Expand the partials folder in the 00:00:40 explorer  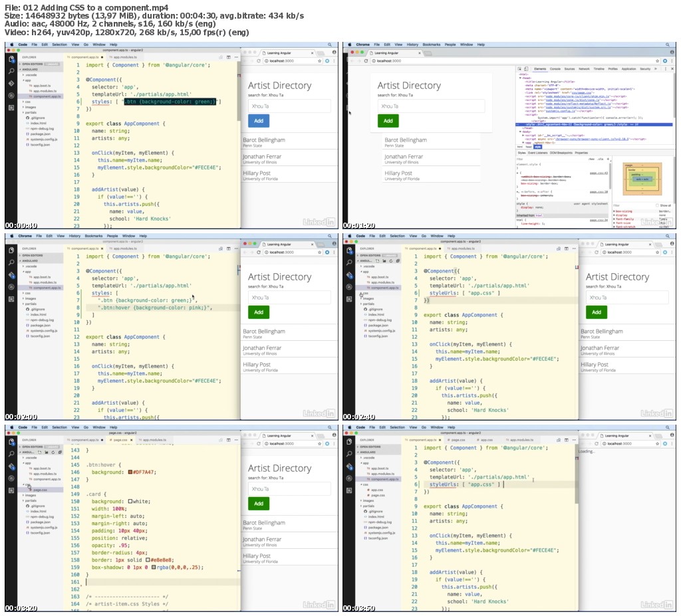(29, 112)
